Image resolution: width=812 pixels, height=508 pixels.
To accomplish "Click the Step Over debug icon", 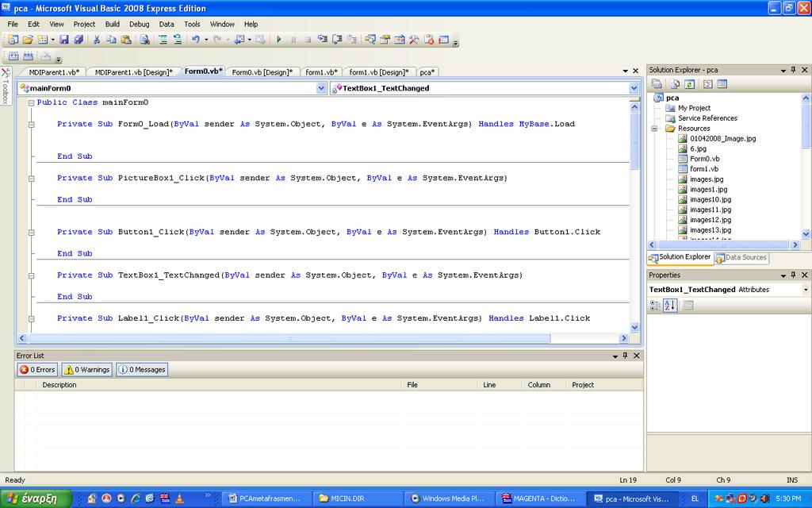I will coord(337,40).
